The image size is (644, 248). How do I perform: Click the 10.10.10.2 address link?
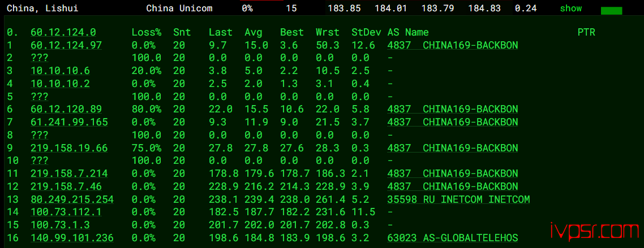point(60,84)
